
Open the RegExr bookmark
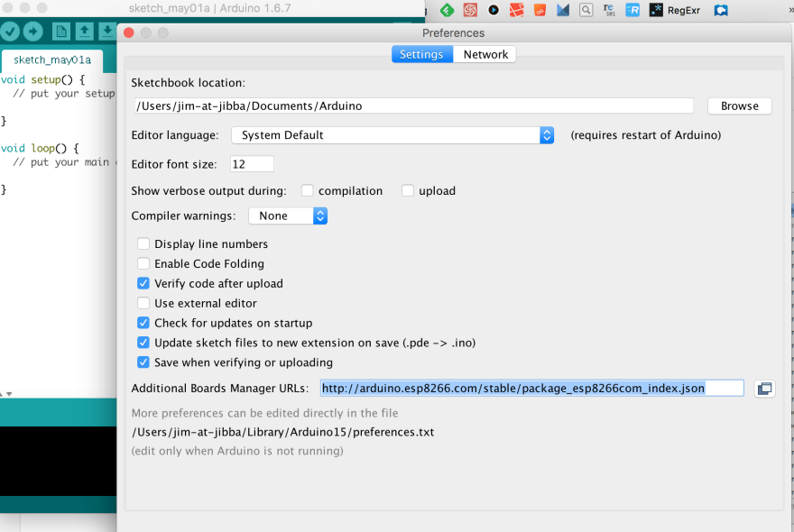pos(675,10)
